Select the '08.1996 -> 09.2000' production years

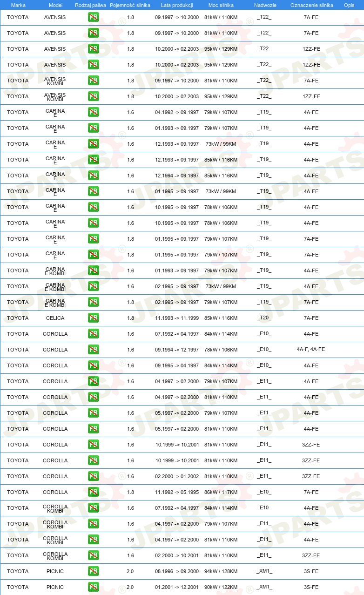[x=177, y=571]
